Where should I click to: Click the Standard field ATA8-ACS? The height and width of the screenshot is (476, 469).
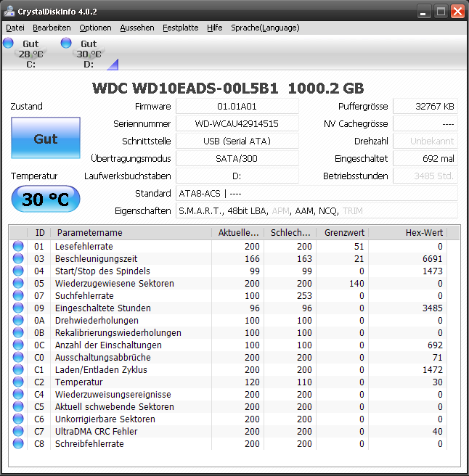317,193
